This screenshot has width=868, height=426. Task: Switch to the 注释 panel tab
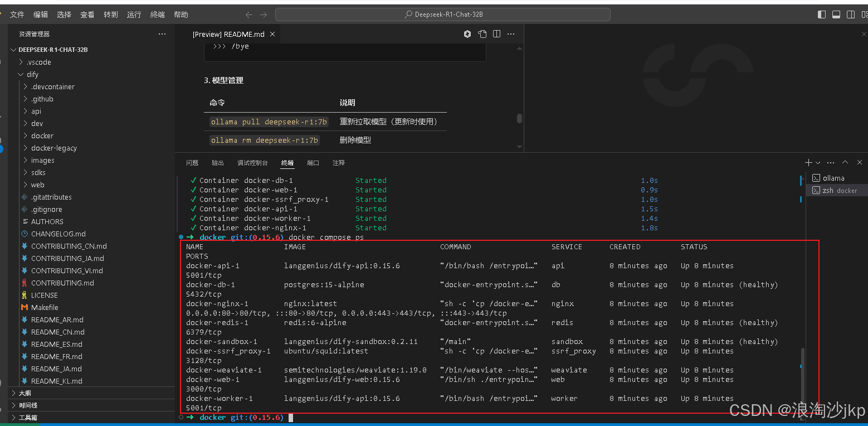click(x=339, y=163)
